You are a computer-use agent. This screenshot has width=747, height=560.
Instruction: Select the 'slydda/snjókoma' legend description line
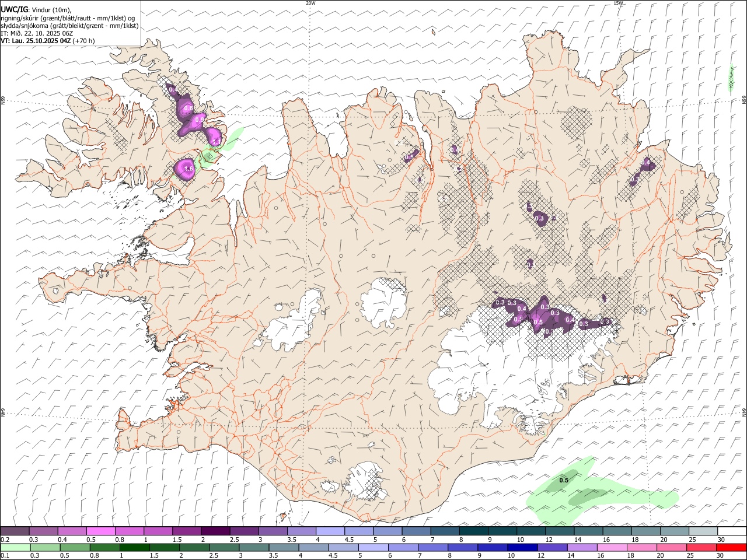(69, 26)
